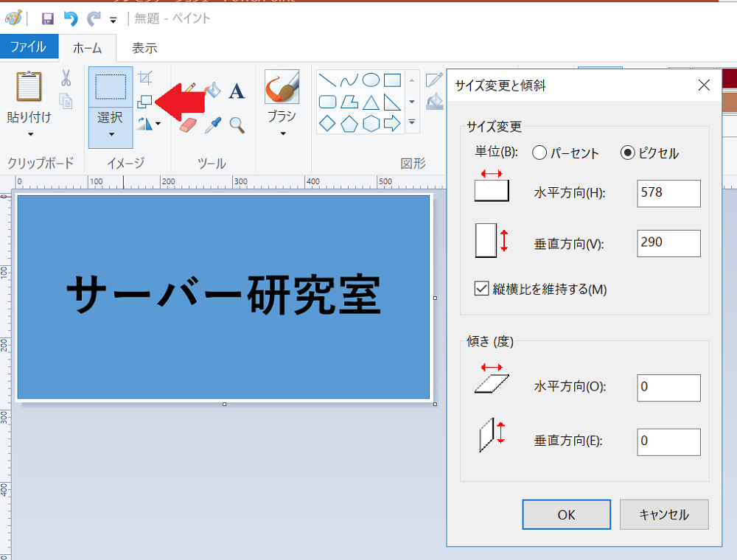
Task: Click the Undo arrow icon
Action: click(71, 19)
